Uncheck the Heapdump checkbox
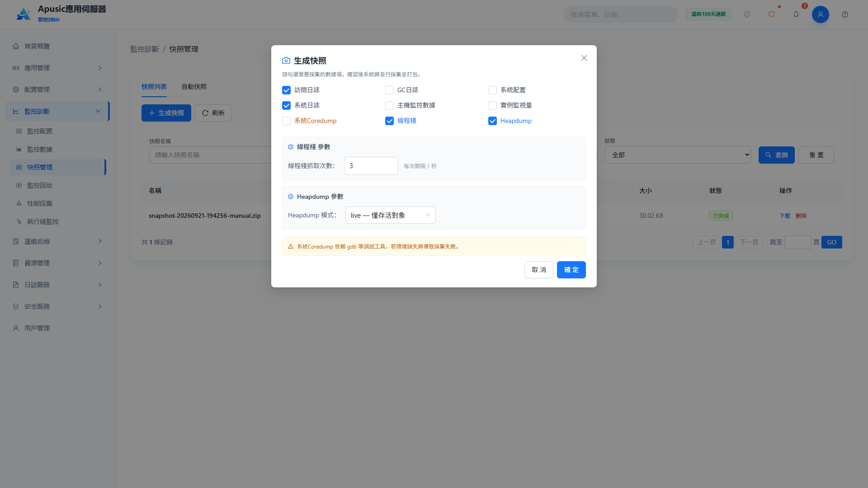The height and width of the screenshot is (488, 868). pos(492,121)
